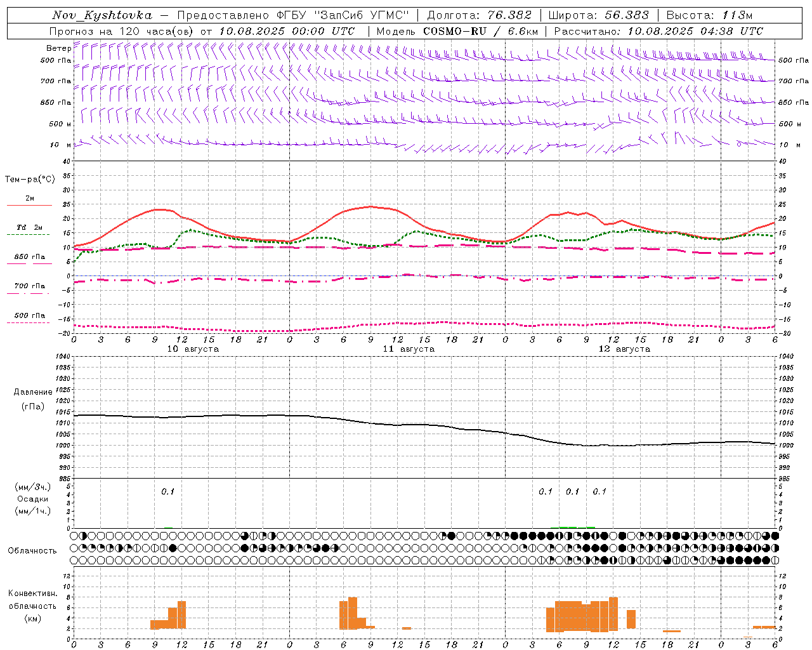Click the '(мм/1ч.)' precipitation unit label
The width and height of the screenshot is (812, 650).
tap(33, 511)
